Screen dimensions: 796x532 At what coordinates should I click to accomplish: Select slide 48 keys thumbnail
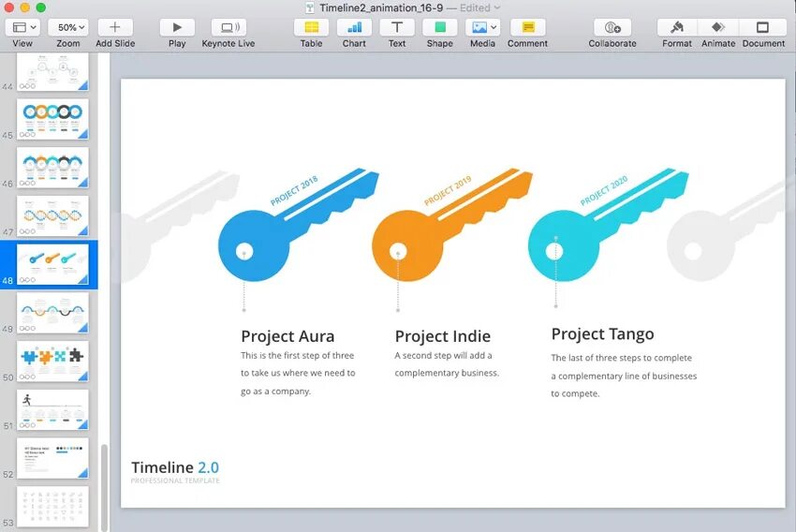(52, 264)
